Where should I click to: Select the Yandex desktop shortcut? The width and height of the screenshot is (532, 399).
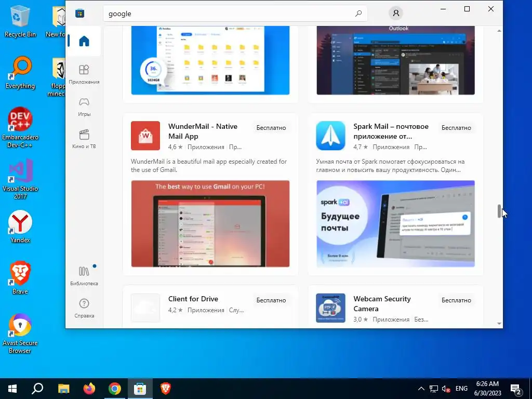click(20, 227)
